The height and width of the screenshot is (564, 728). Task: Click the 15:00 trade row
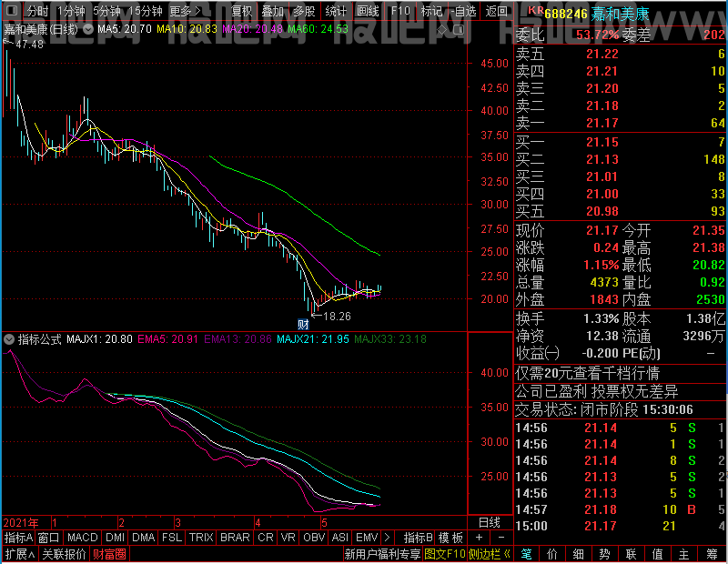click(621, 526)
